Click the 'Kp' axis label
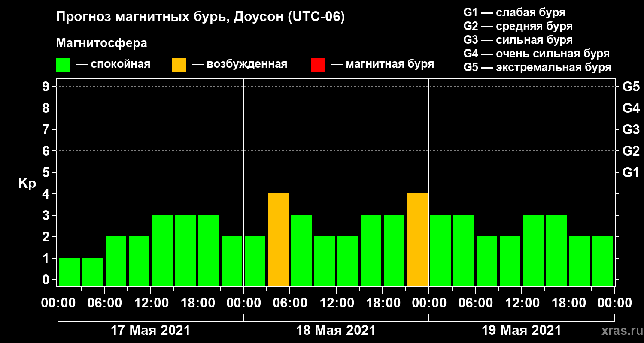Screen dimensions: 644x343 [x=27, y=183]
